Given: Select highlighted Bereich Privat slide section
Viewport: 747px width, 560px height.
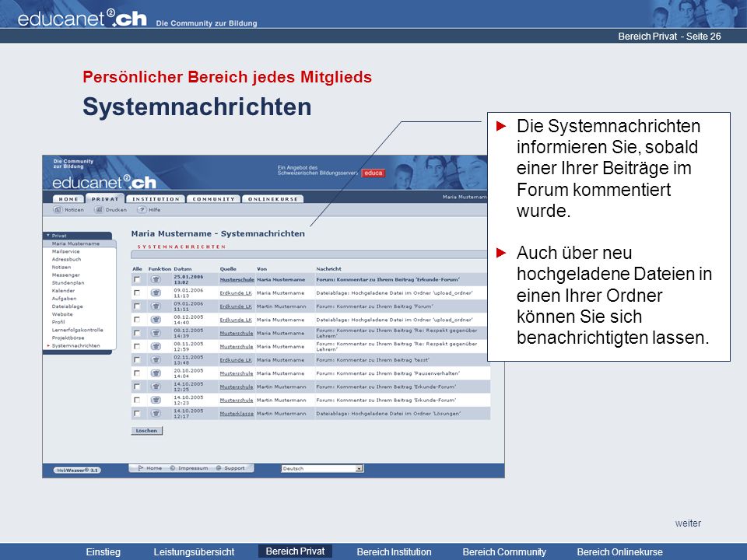Looking at the screenshot, I should (296, 551).
